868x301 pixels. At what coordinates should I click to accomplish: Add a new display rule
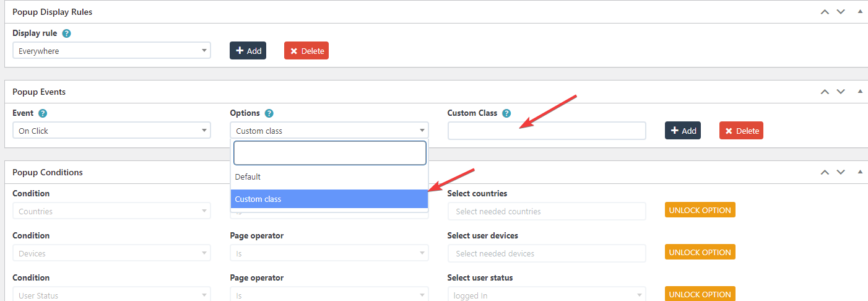(248, 51)
